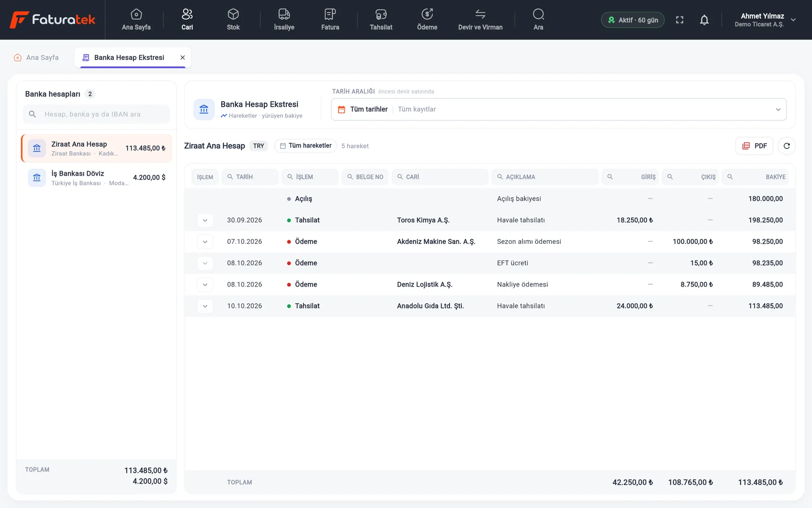Expand the Deniz Lojistik A.Ş. row
This screenshot has width=812, height=508.
point(205,284)
